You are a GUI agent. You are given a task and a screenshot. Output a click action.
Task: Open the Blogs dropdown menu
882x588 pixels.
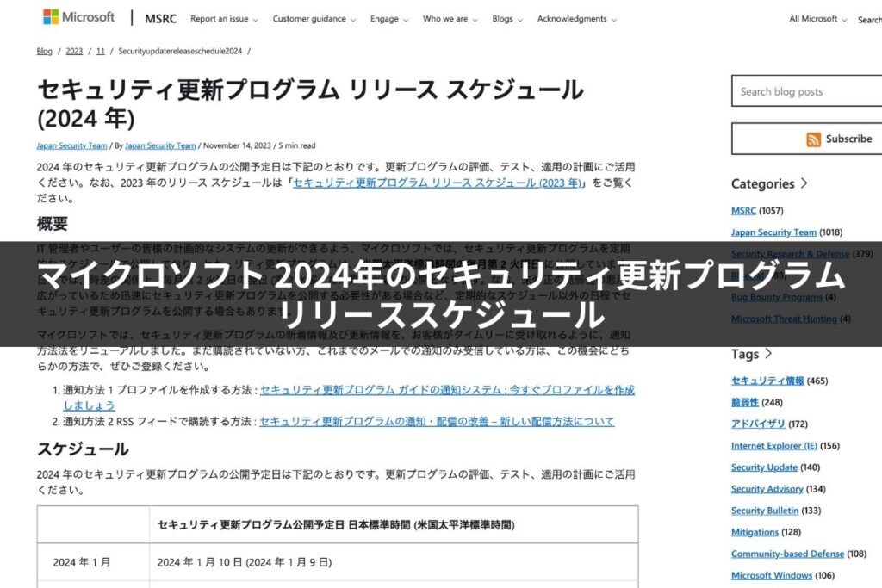click(x=506, y=19)
